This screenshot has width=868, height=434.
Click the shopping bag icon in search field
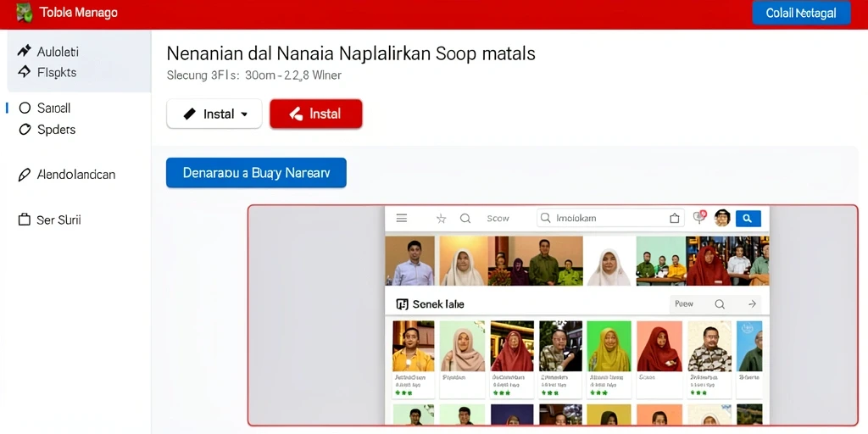tap(674, 219)
